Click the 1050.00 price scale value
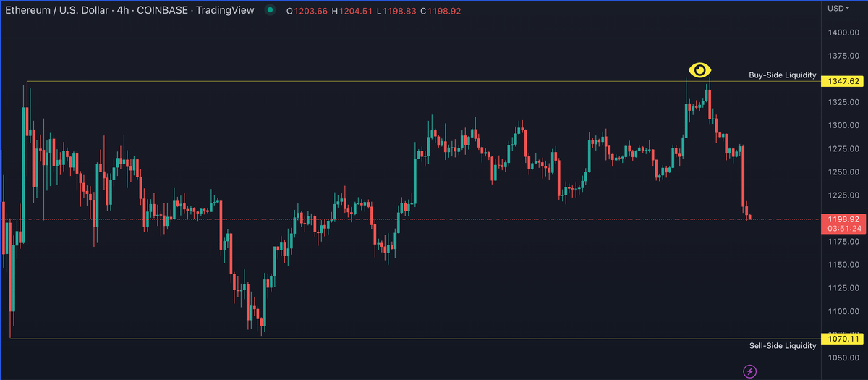Viewport: 868px width, 380px height. [x=844, y=358]
